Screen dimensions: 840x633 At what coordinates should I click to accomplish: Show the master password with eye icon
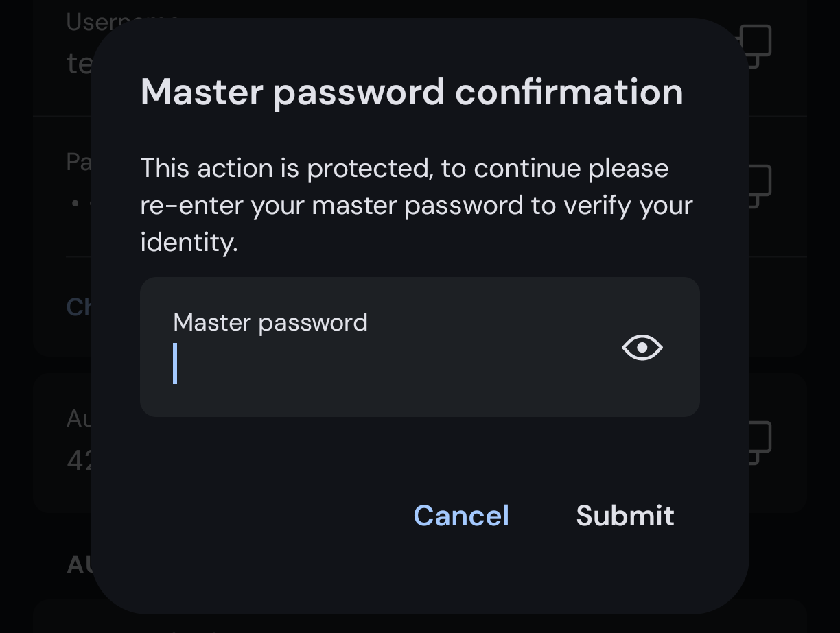coord(642,348)
